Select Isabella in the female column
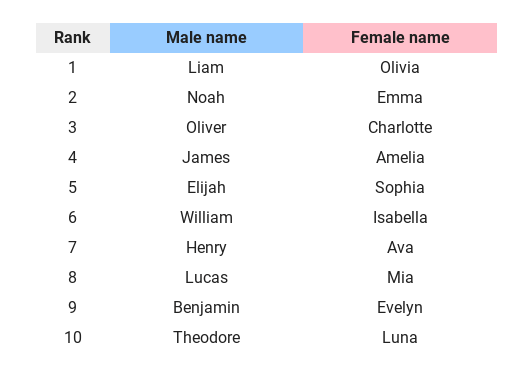 (400, 217)
